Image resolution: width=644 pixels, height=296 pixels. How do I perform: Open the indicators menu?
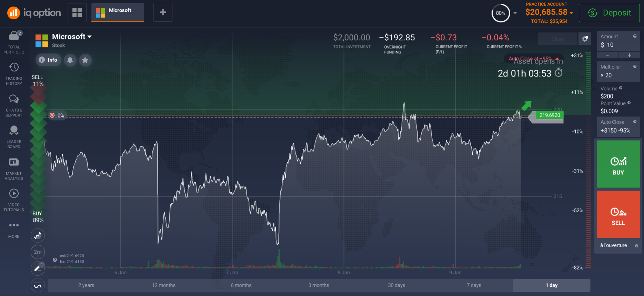pyautogui.click(x=38, y=285)
